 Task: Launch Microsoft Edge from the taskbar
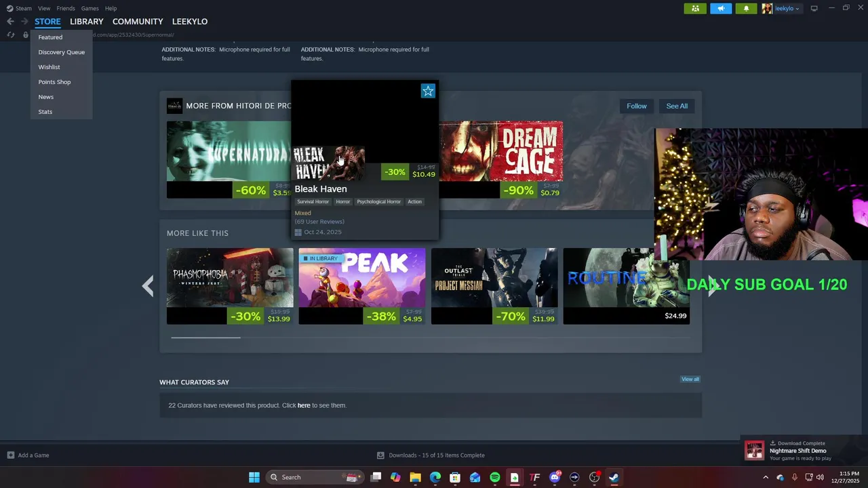click(435, 477)
